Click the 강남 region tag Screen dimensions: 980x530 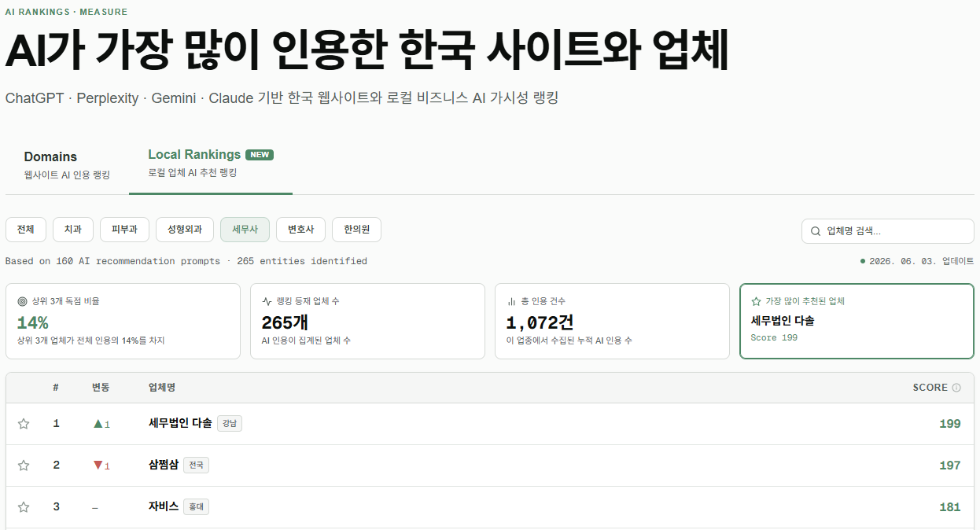(230, 424)
